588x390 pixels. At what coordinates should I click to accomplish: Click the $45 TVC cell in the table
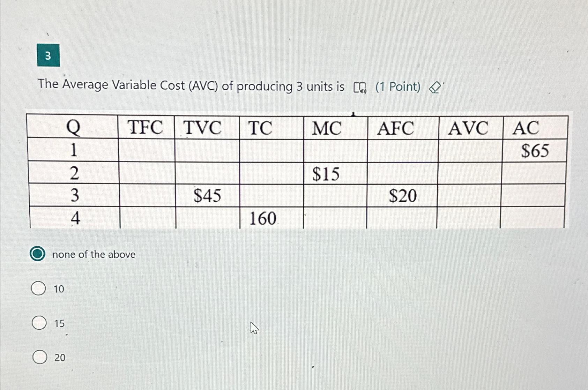point(208,196)
